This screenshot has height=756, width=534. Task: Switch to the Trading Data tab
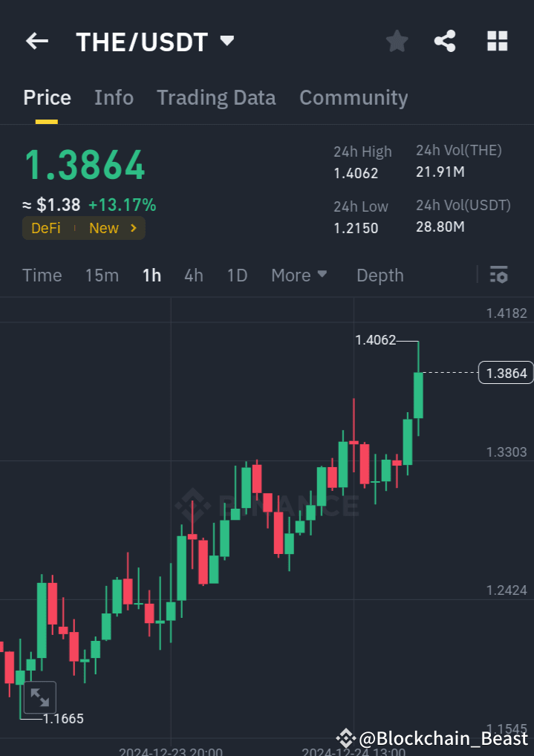pyautogui.click(x=216, y=97)
